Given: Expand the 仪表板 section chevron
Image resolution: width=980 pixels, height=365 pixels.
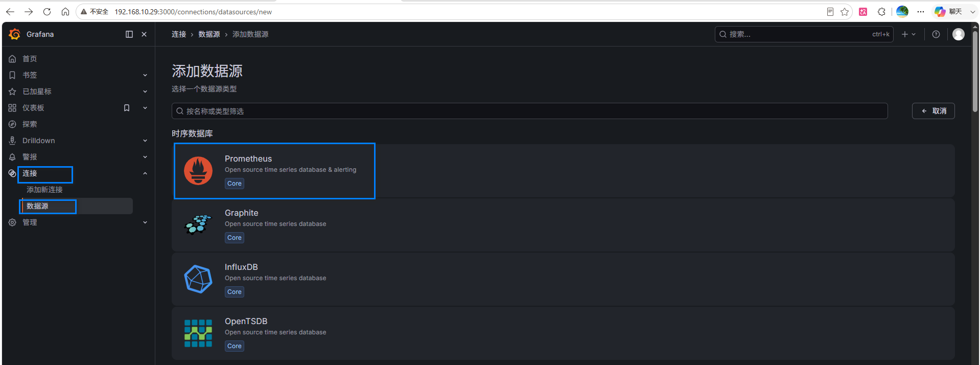Looking at the screenshot, I should click(x=145, y=108).
